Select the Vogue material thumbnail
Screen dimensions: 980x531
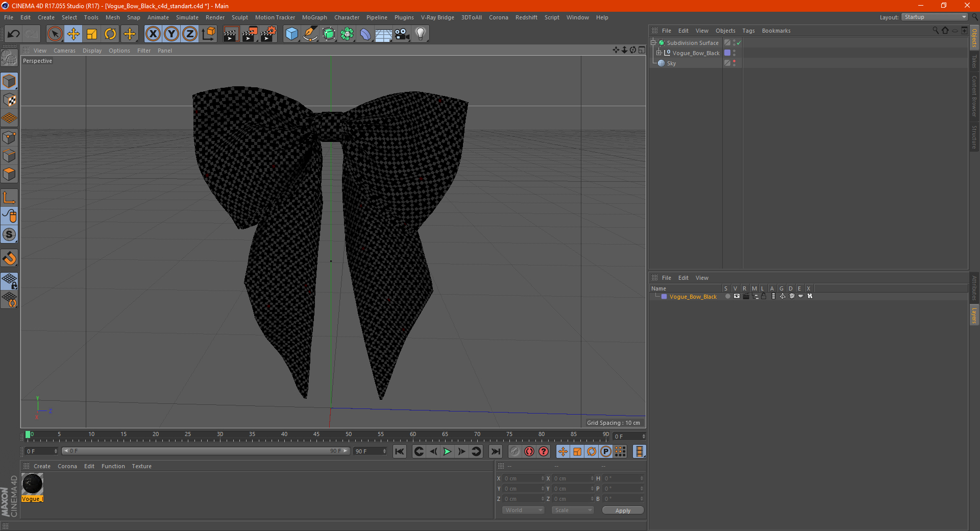[32, 484]
